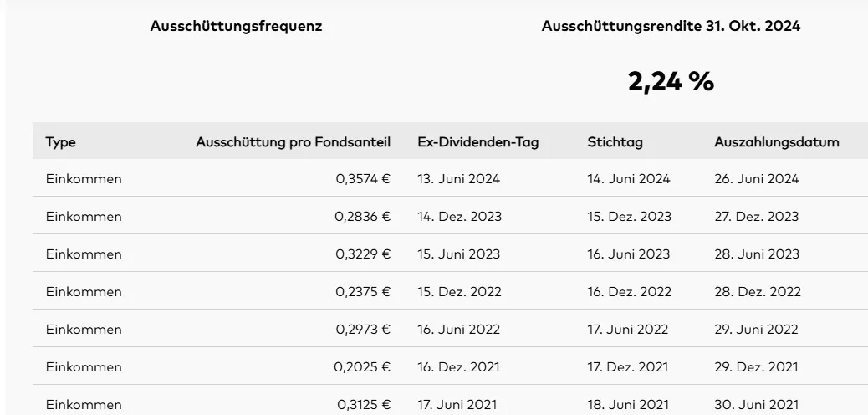Image resolution: width=868 pixels, height=415 pixels.
Task: Click payout date 29. Dez. 2021
Action: point(756,367)
